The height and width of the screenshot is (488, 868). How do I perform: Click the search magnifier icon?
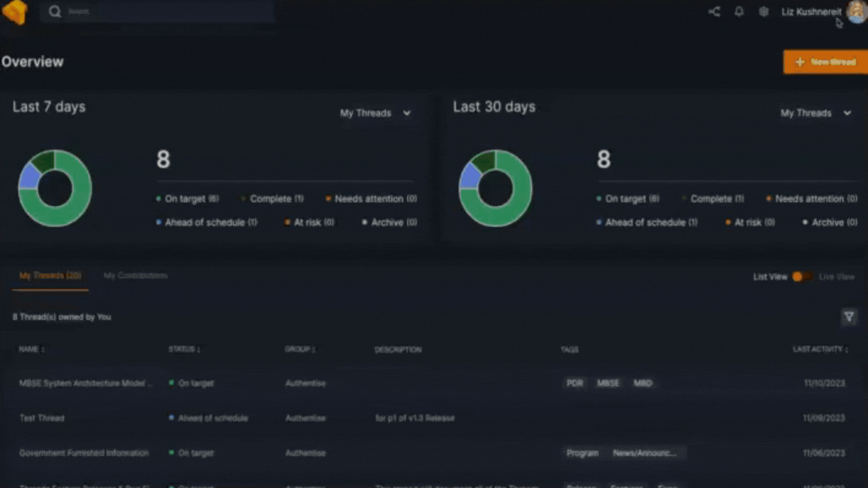tap(54, 11)
